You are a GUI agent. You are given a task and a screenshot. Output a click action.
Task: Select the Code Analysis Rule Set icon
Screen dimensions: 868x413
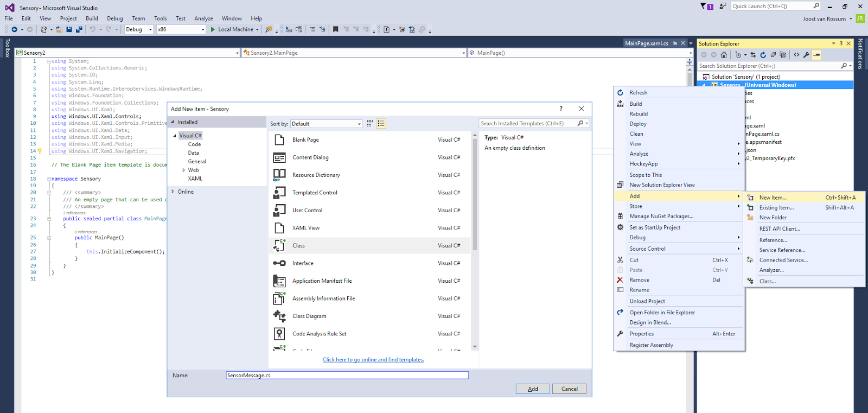click(279, 334)
